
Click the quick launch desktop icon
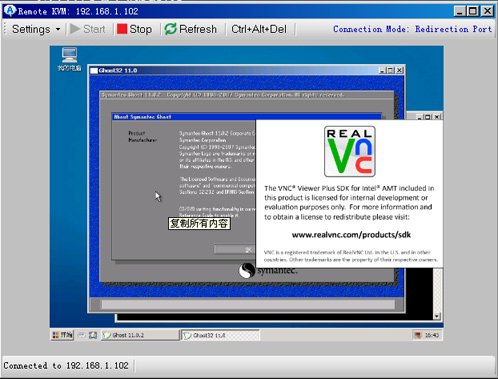coord(93,335)
